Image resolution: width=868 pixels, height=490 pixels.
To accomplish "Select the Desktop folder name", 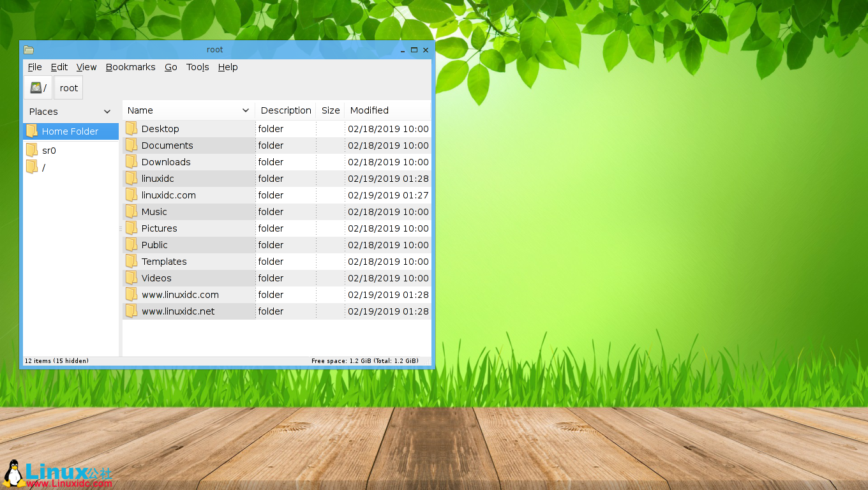I will tap(160, 129).
